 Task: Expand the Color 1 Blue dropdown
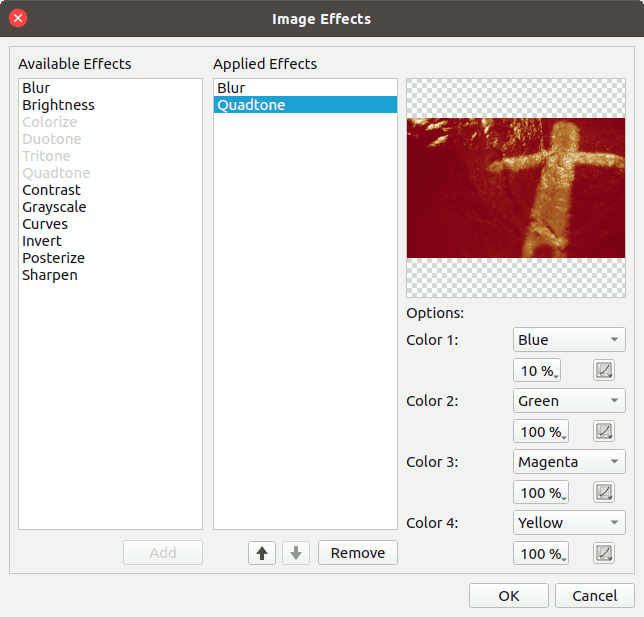568,340
